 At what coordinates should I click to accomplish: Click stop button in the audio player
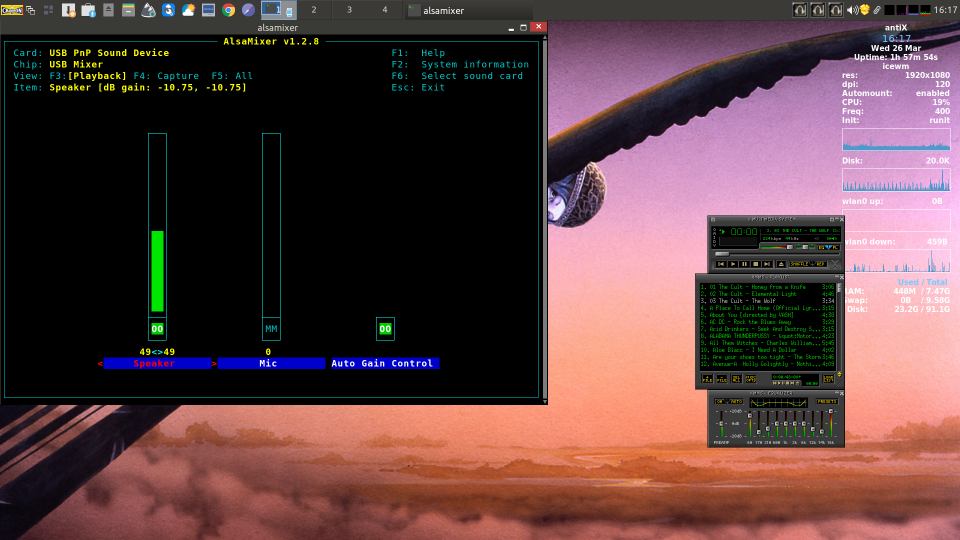756,264
